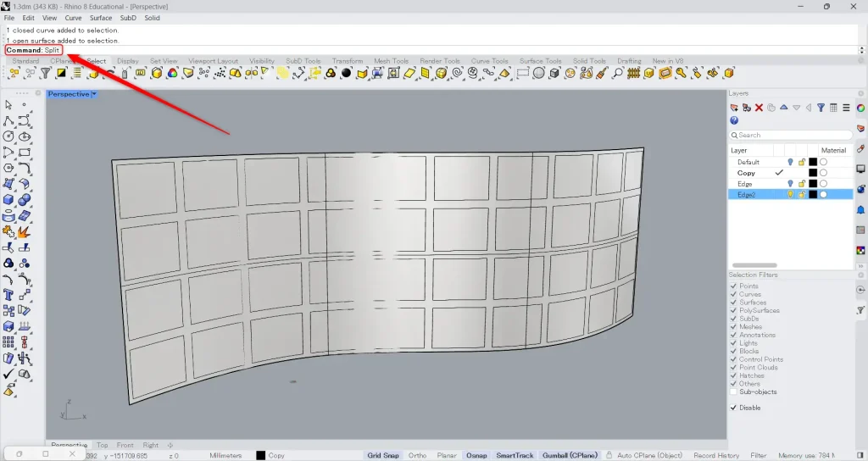Screen dimensions: 868x461
Task: Toggle the Surfaces selection filter
Action: click(x=733, y=303)
